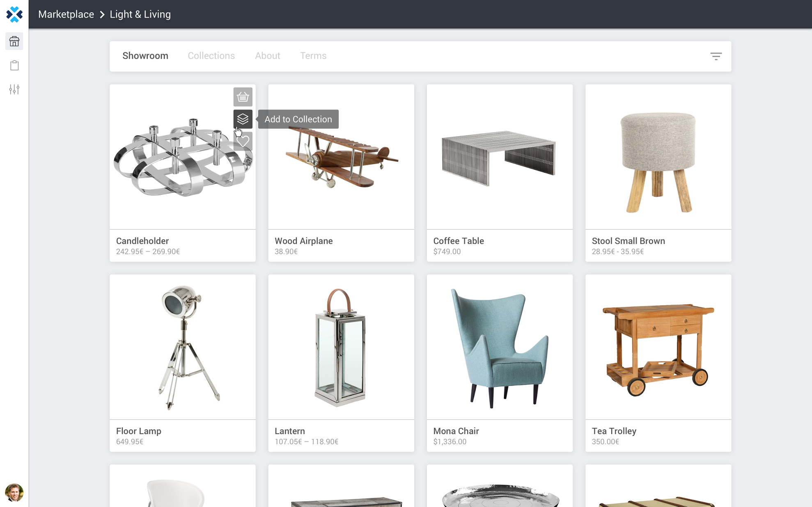Click price 28.95€ - 35.95€
The image size is (812, 507).
(618, 251)
